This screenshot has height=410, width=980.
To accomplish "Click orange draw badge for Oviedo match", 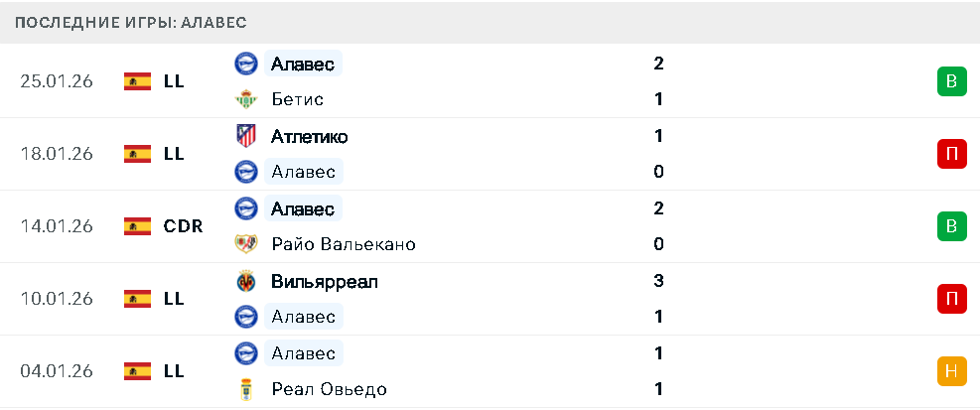I will click(951, 371).
